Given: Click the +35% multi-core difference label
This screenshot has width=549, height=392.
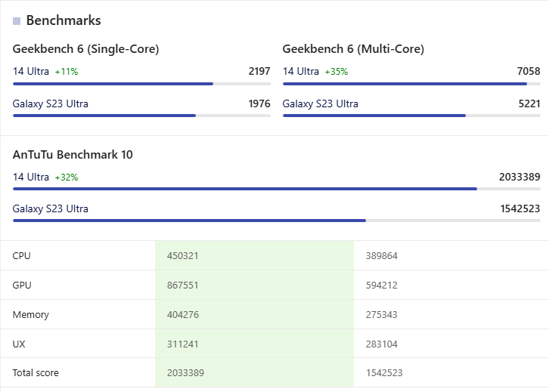Looking at the screenshot, I should (x=337, y=72).
